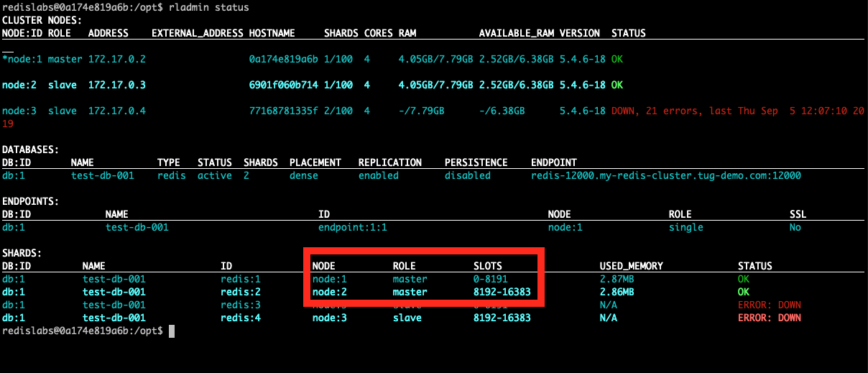Screen dimensions: 868x373
Task: Select the redis-12000 endpoint URL
Action: click(666, 175)
